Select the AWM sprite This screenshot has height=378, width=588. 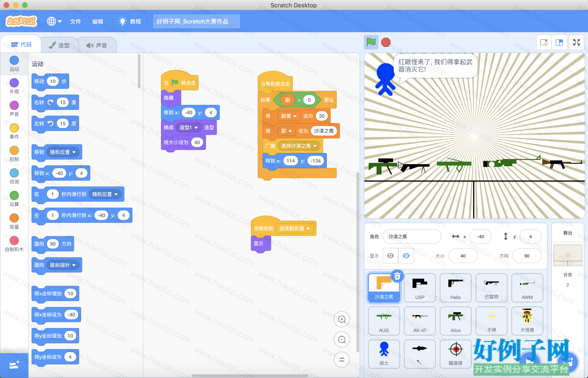[x=527, y=288]
